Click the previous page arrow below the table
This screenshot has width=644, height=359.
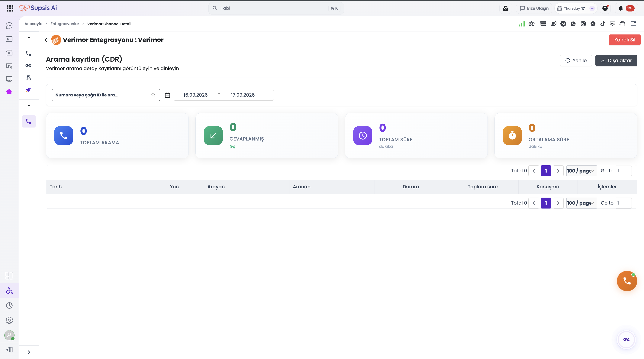pyautogui.click(x=534, y=203)
